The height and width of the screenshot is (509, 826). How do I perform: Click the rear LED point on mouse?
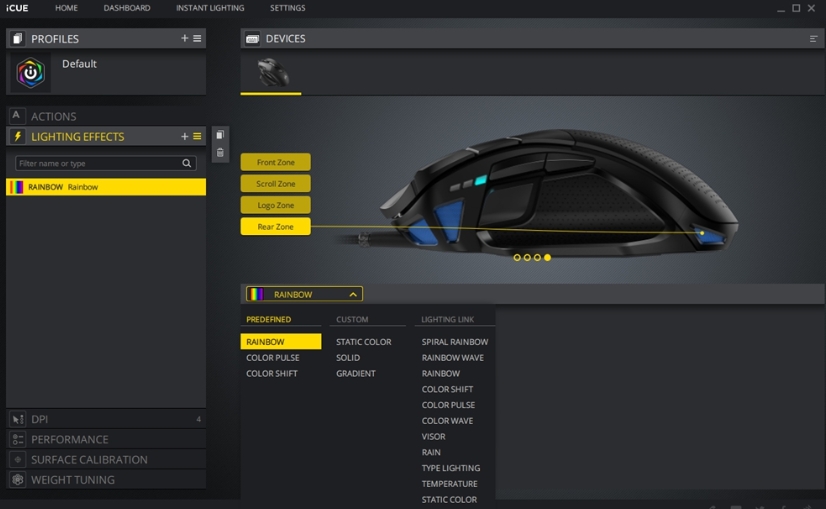pyautogui.click(x=702, y=233)
